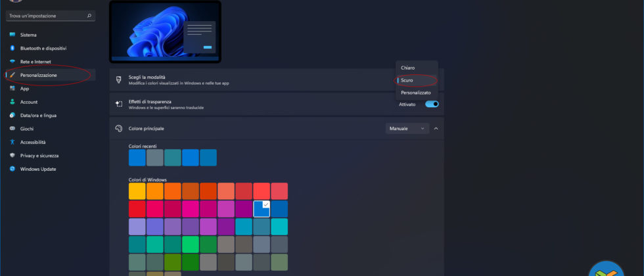
Task: Click the search magnifier icon
Action: coord(89,15)
